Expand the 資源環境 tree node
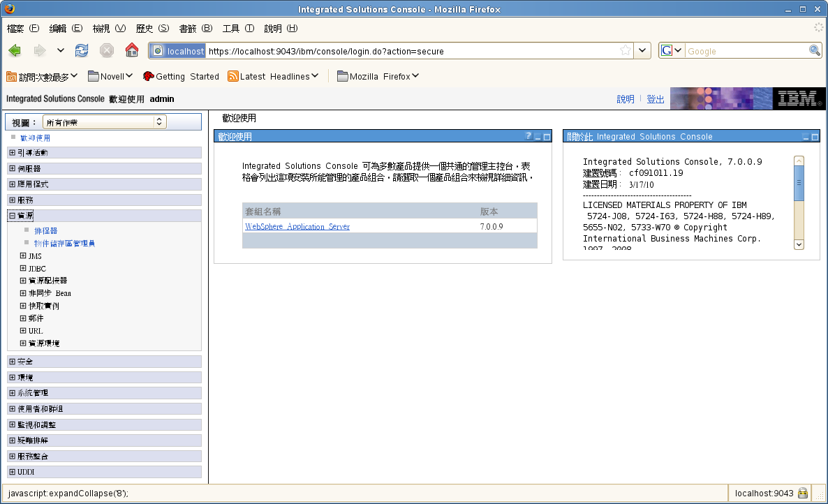 pyautogui.click(x=23, y=343)
